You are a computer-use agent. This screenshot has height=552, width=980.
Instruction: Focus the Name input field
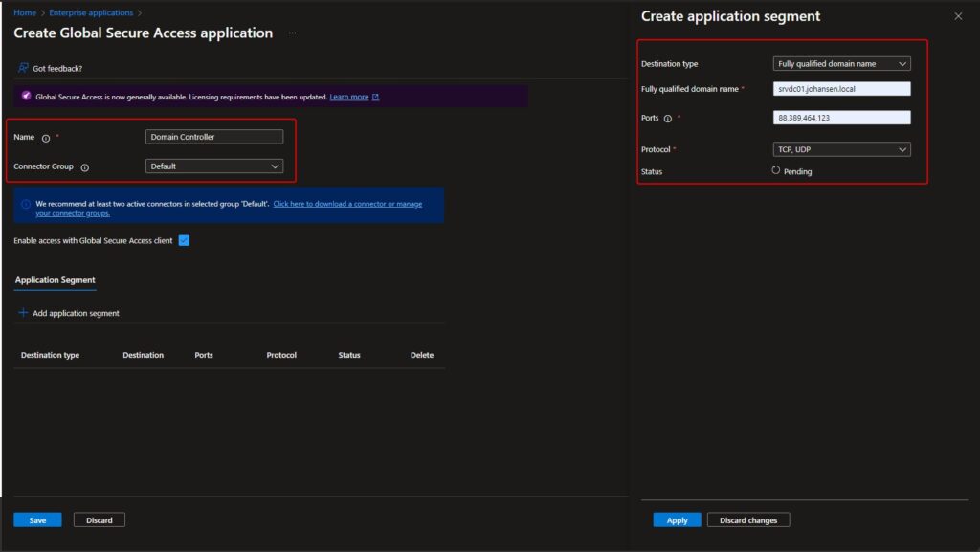click(x=214, y=137)
